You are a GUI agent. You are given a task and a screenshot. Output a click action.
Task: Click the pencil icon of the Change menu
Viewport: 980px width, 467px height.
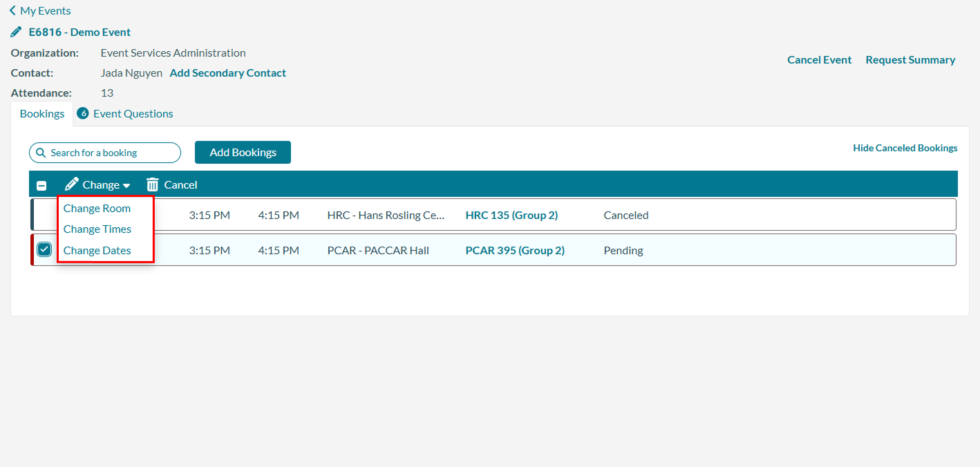point(71,184)
